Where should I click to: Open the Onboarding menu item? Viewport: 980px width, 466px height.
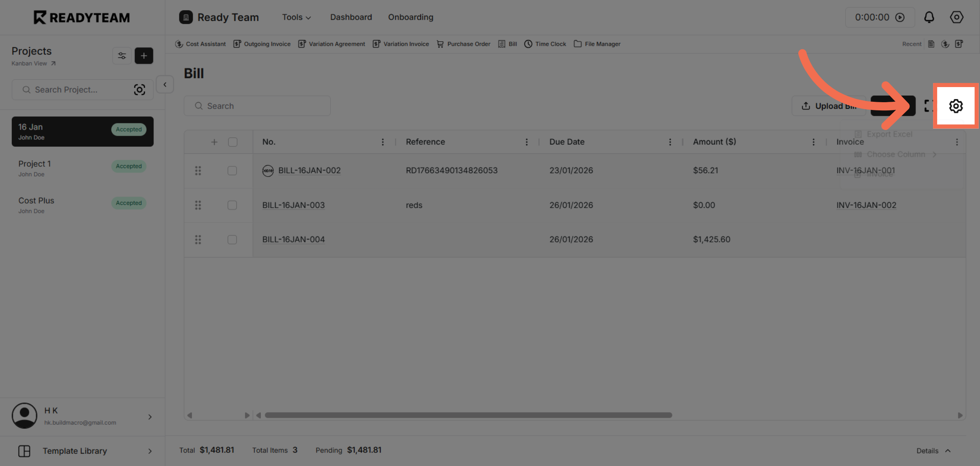(x=410, y=17)
